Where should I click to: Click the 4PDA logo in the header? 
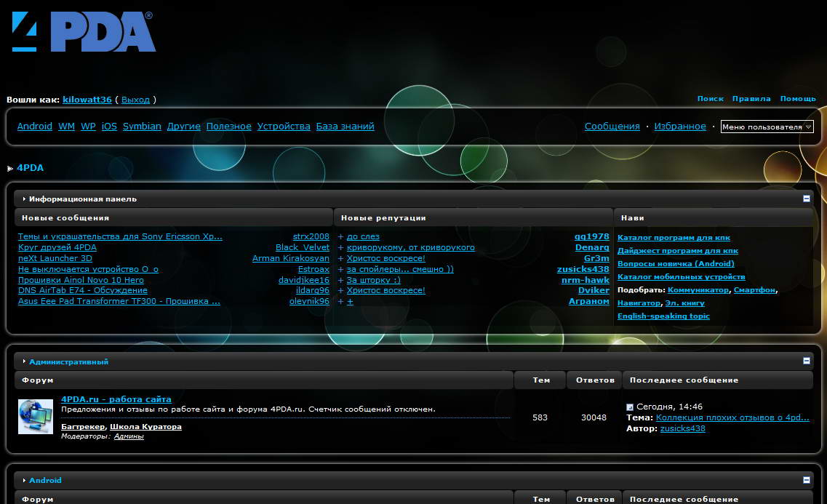click(x=84, y=32)
